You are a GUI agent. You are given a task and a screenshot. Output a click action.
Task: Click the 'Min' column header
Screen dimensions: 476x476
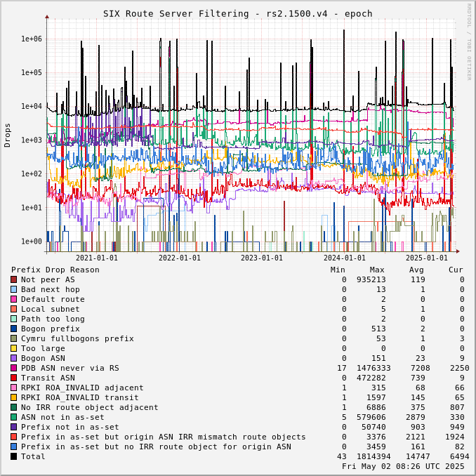(338, 270)
